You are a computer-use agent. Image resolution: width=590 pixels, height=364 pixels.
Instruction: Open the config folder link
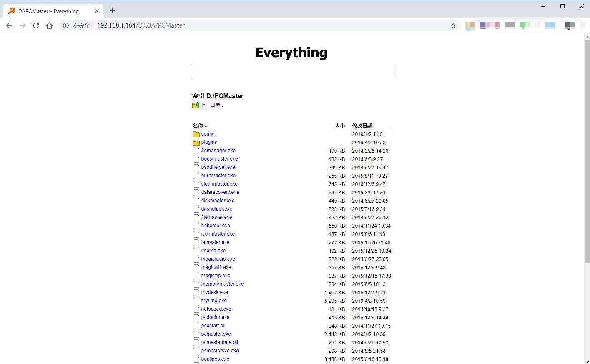coord(208,134)
